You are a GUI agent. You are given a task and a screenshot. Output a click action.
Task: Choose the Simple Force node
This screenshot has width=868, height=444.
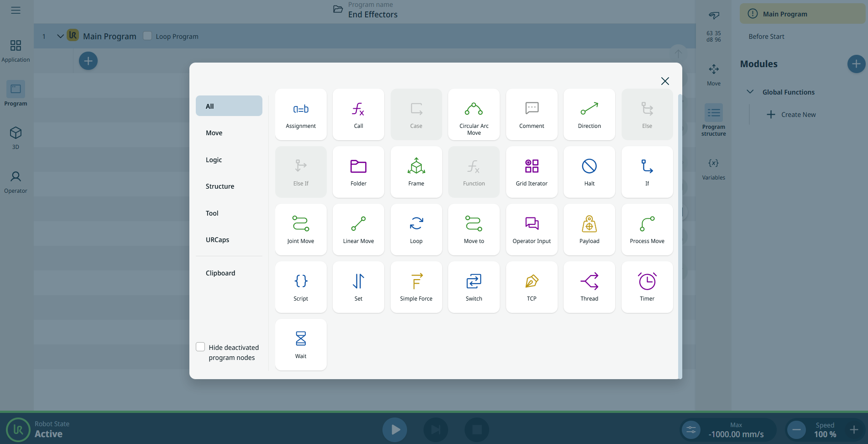[x=416, y=287]
